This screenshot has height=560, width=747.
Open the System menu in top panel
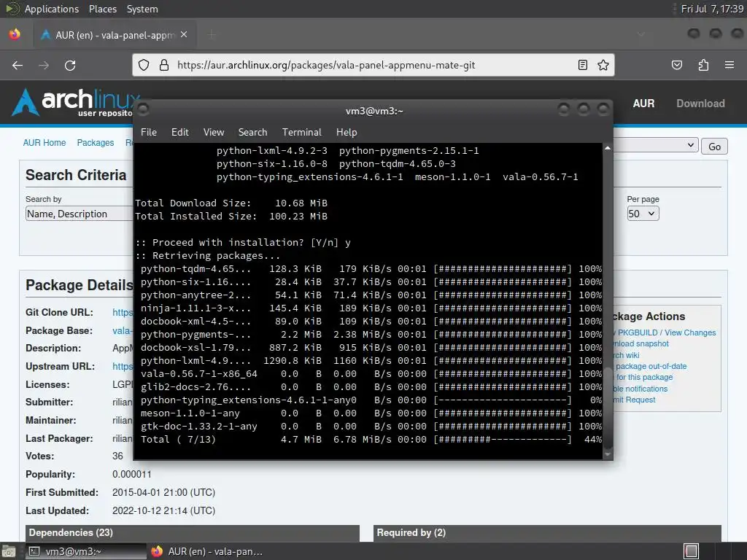point(142,9)
